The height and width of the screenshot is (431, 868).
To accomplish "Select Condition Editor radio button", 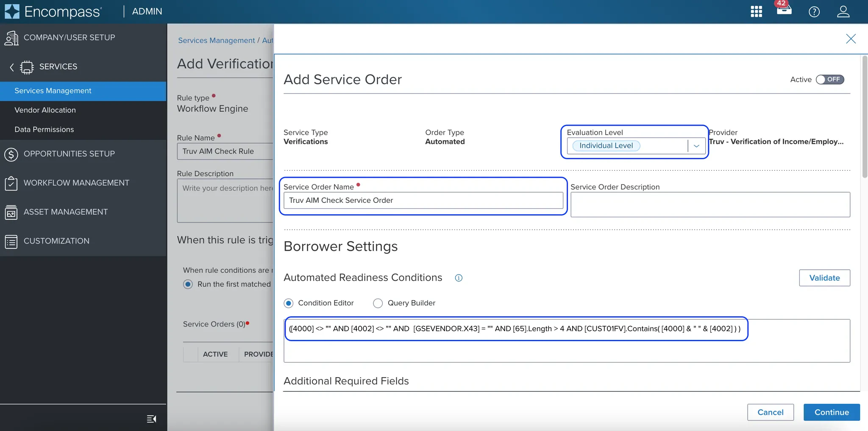I will [289, 303].
